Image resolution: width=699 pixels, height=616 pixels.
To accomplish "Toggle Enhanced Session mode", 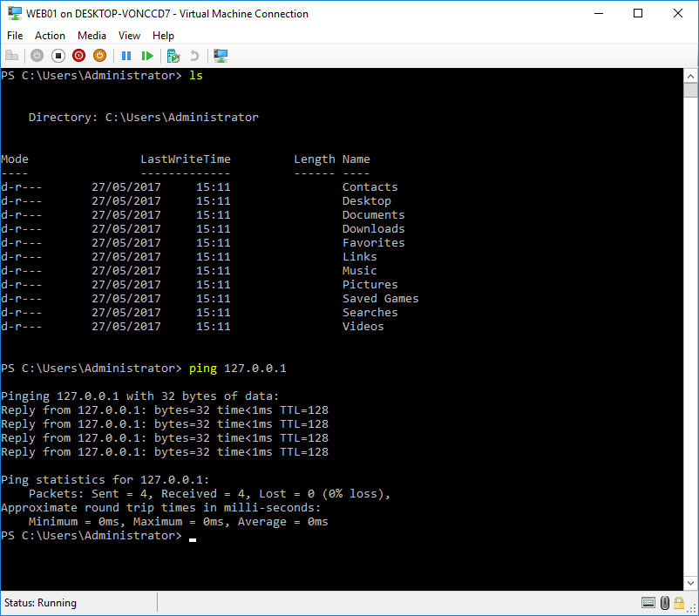I will pyautogui.click(x=220, y=55).
